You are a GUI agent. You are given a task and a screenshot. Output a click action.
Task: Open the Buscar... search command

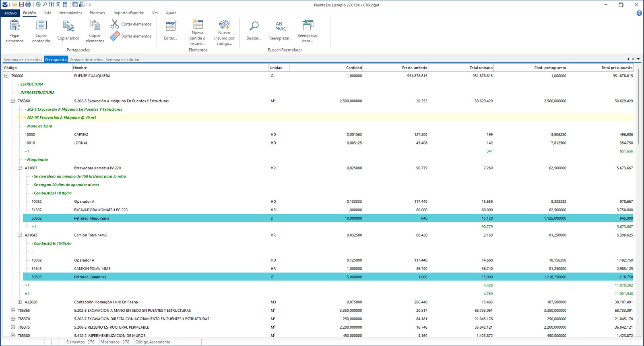[x=254, y=31]
